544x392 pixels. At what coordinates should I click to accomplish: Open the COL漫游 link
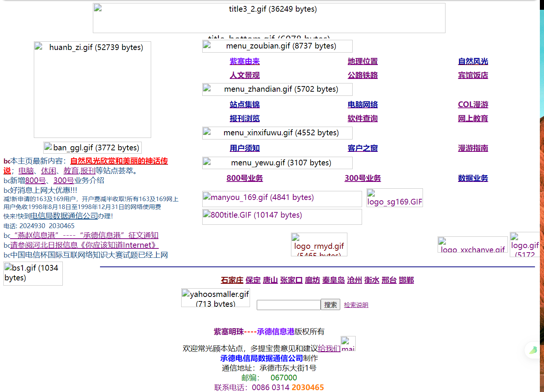(473, 104)
